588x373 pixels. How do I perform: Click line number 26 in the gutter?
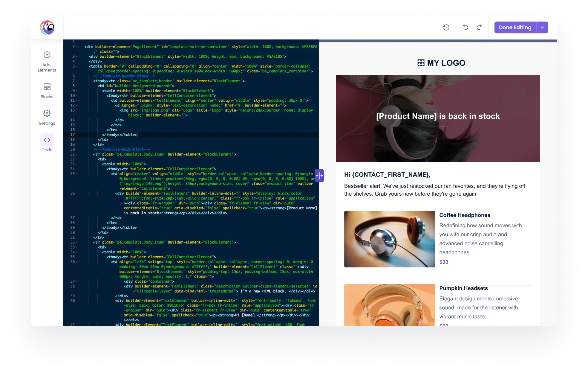[72, 194]
